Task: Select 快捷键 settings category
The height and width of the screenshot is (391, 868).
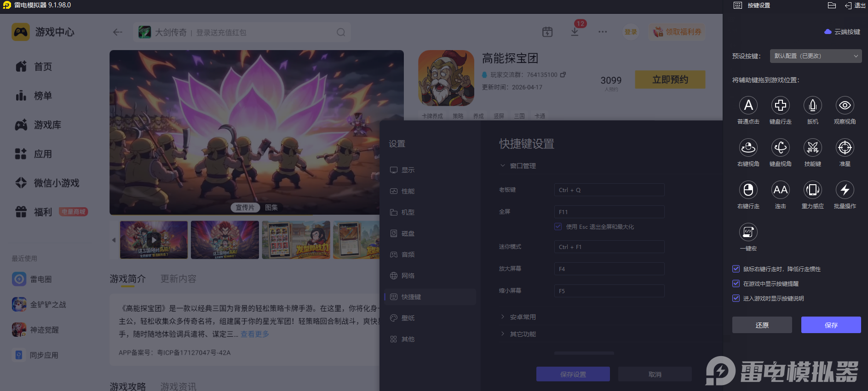Action: pos(430,297)
